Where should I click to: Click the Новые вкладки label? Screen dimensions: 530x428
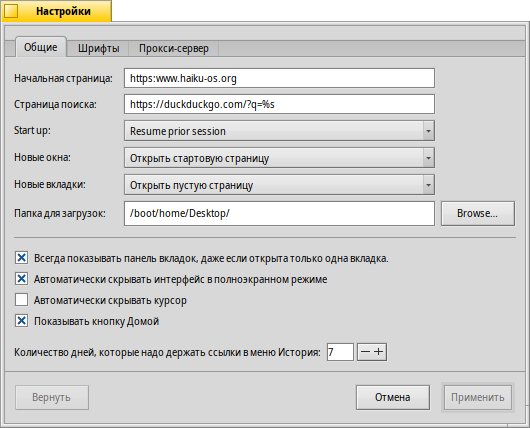point(50,185)
